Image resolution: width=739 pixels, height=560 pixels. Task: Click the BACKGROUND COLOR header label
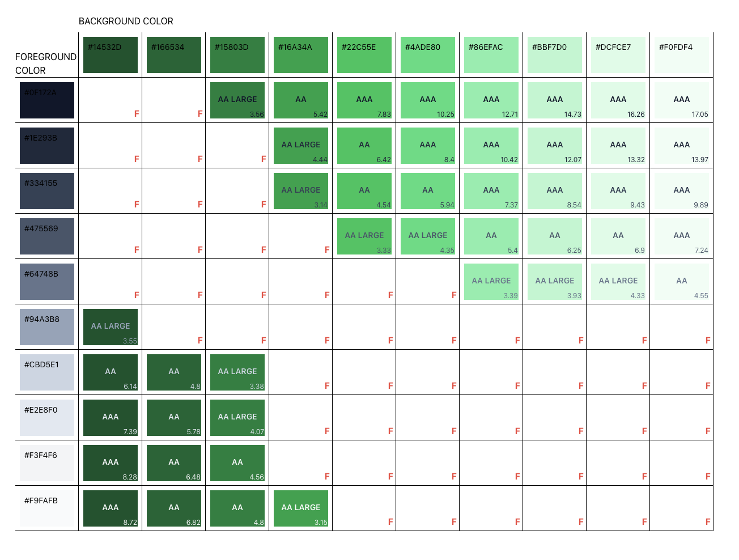(126, 21)
